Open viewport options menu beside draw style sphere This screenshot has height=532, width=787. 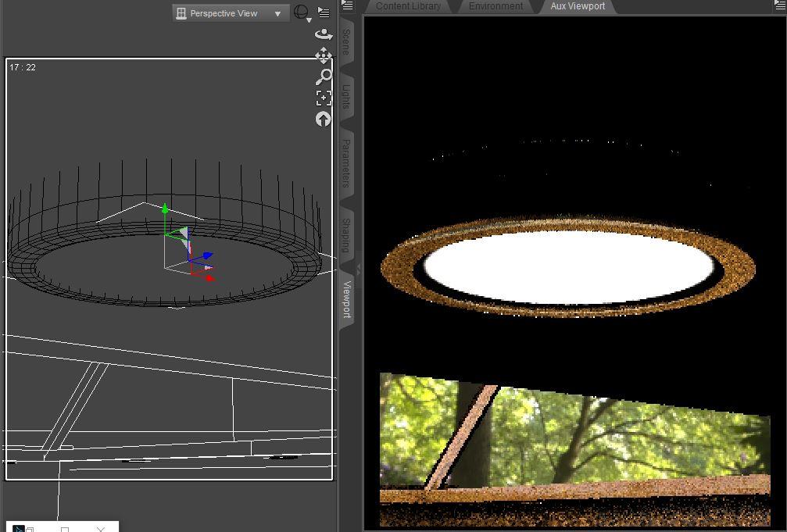click(324, 12)
